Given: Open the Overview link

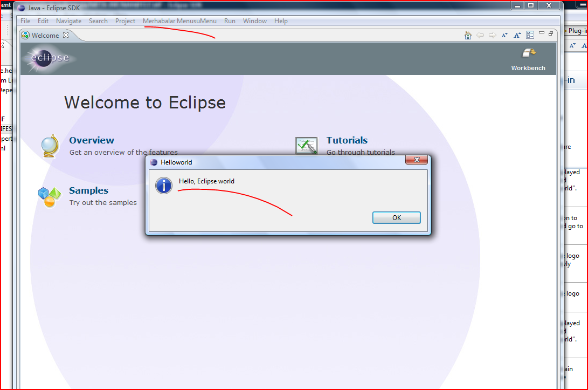Looking at the screenshot, I should pos(92,140).
